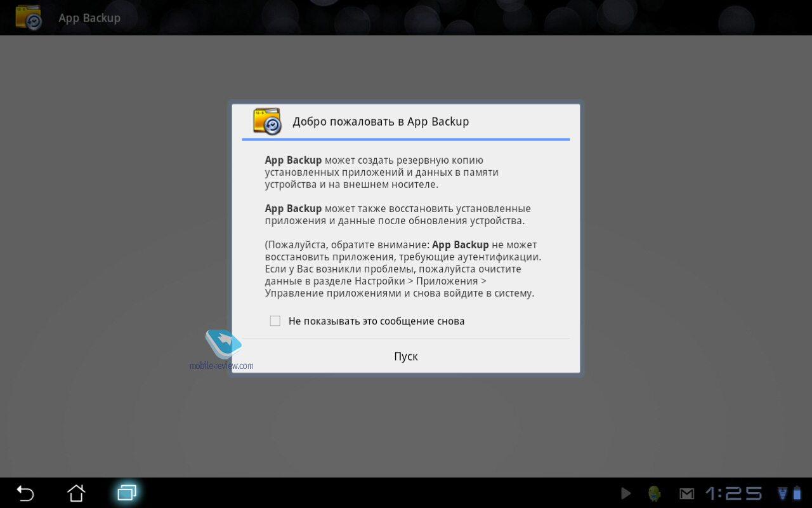The height and width of the screenshot is (508, 812).
Task: Click the clock showing 1:25
Action: [x=733, y=493]
